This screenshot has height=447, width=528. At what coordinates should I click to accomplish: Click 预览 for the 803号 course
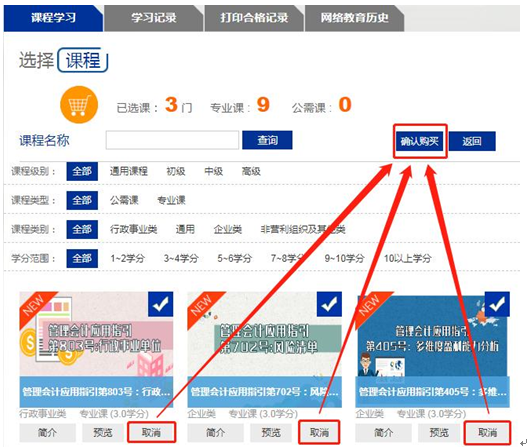[x=103, y=433]
